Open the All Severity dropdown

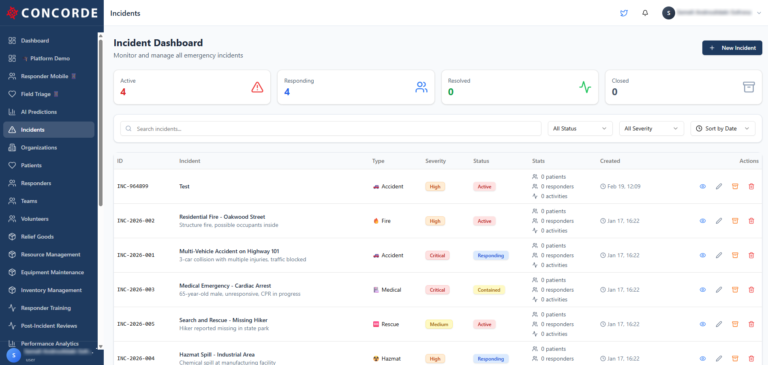coord(651,129)
